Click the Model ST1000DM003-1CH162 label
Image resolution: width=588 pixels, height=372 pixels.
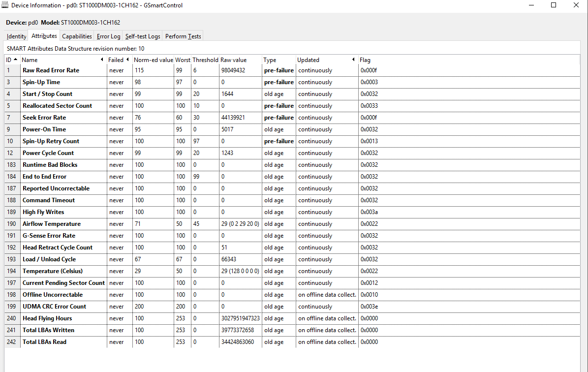coord(81,23)
